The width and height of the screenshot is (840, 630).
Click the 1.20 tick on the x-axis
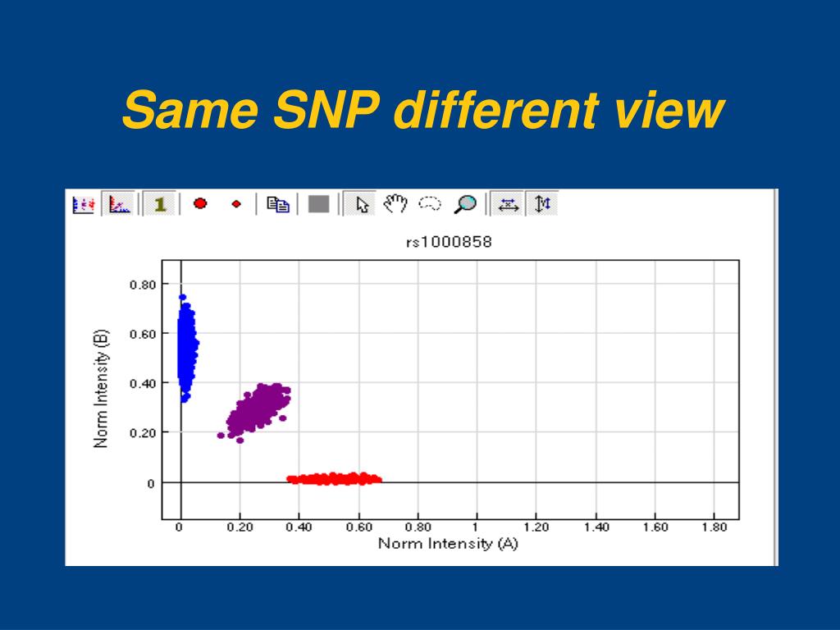536,527
